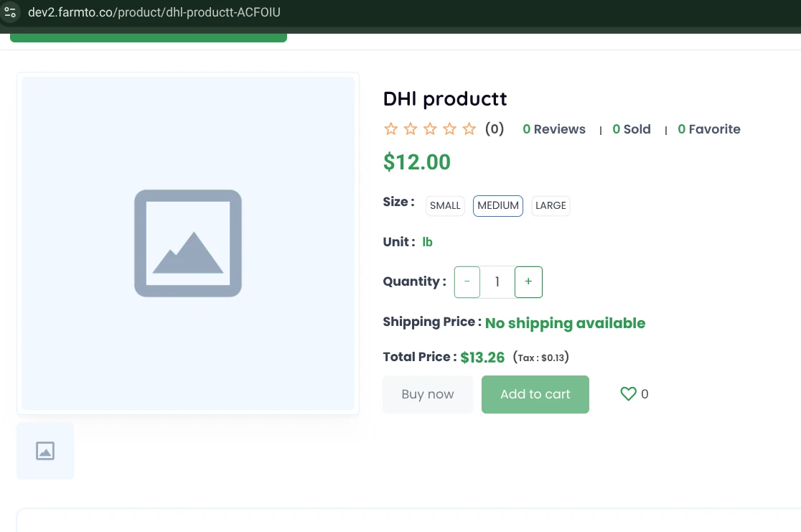Click the site info icon in address bar

click(x=10, y=12)
